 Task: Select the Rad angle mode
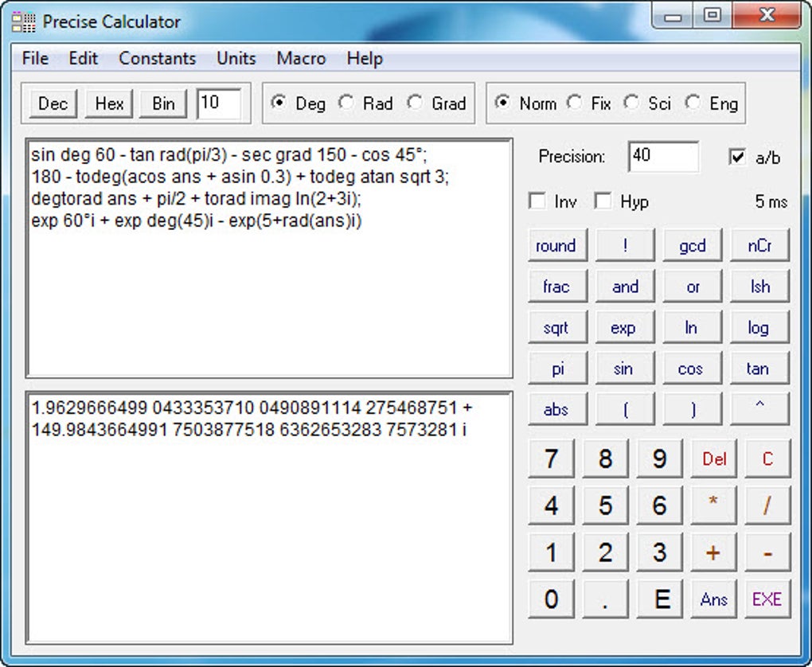[x=365, y=103]
